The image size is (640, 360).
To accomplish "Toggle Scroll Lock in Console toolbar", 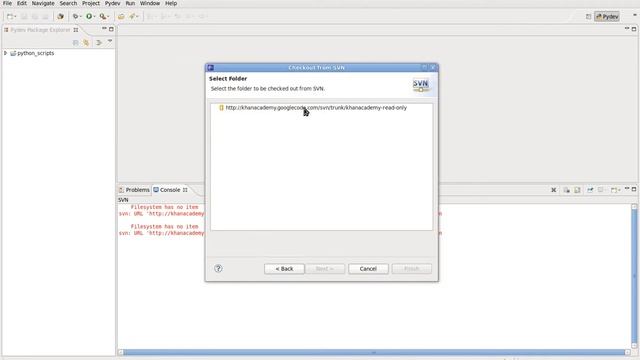I will pyautogui.click(x=577, y=190).
